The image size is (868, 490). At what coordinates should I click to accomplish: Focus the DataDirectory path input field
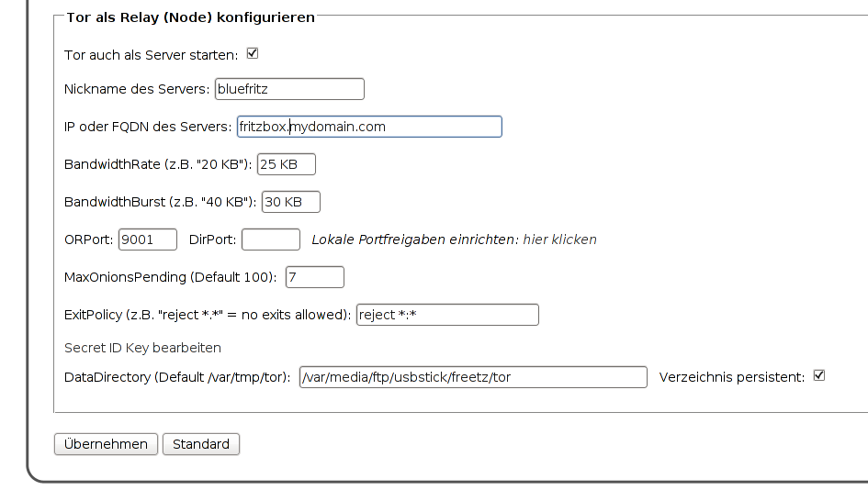pos(473,377)
